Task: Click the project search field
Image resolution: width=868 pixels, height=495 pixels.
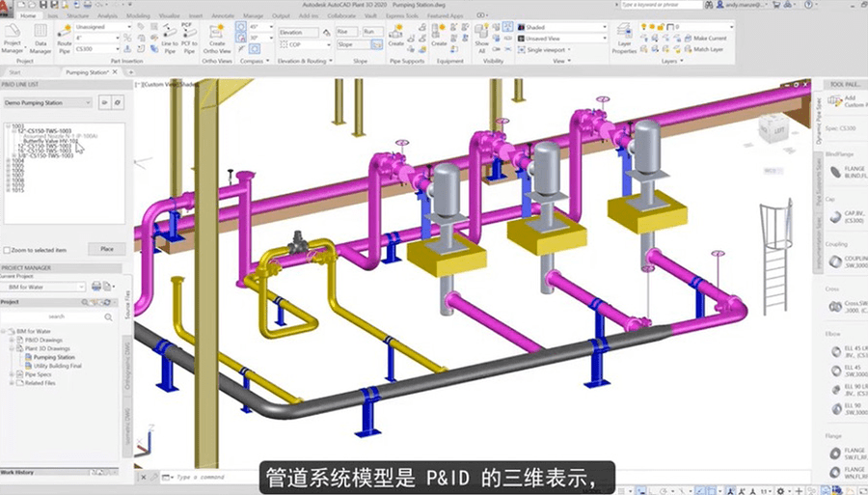Action: point(58,316)
